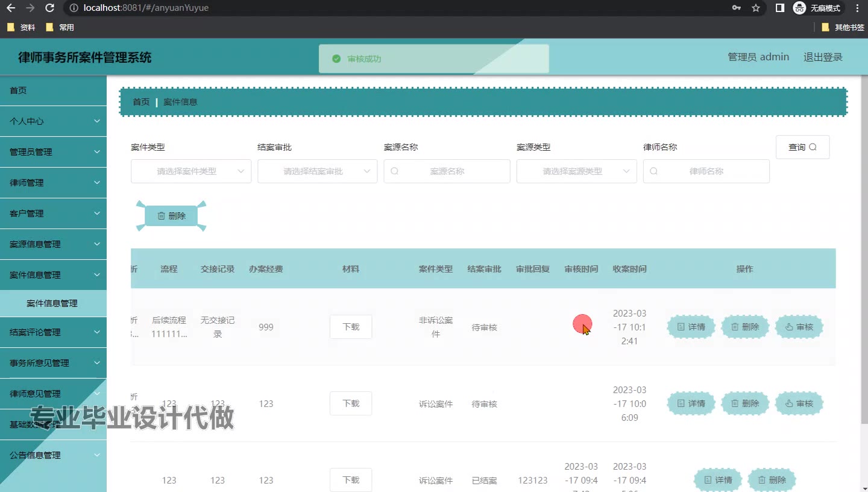Open the 结案审批 dropdown
The height and width of the screenshot is (492, 868).
(x=318, y=171)
